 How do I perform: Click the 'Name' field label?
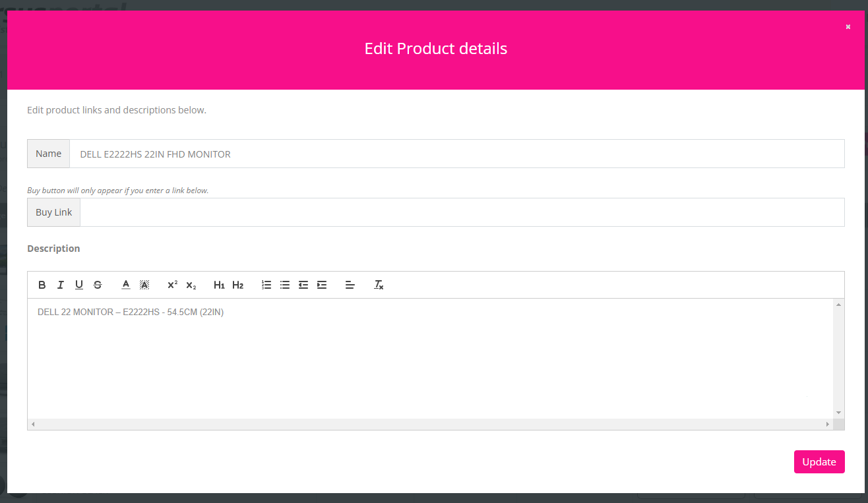coord(48,154)
